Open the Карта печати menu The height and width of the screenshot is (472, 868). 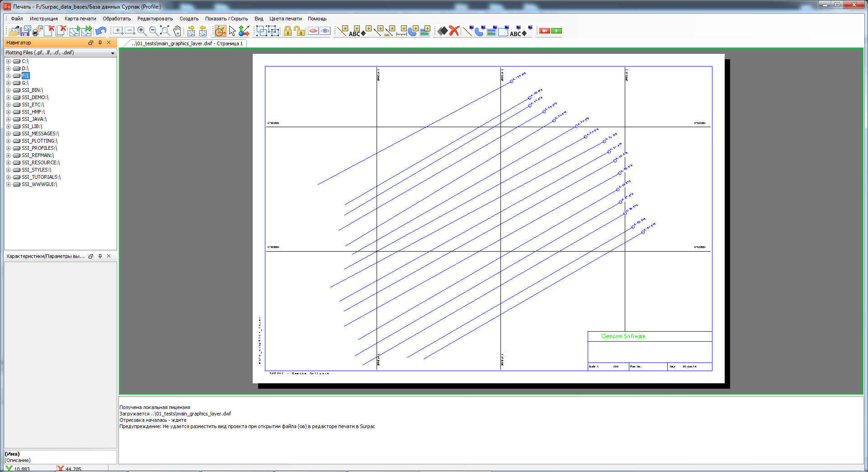tap(80, 19)
